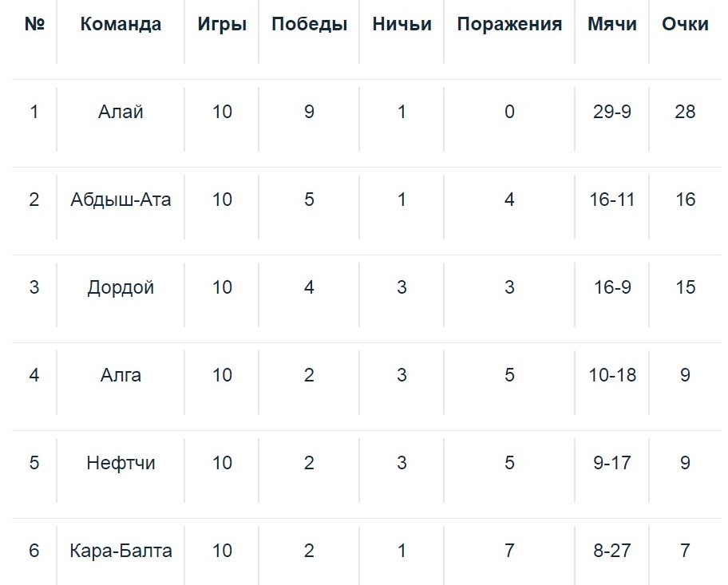Click the Игры column header

[222, 25]
